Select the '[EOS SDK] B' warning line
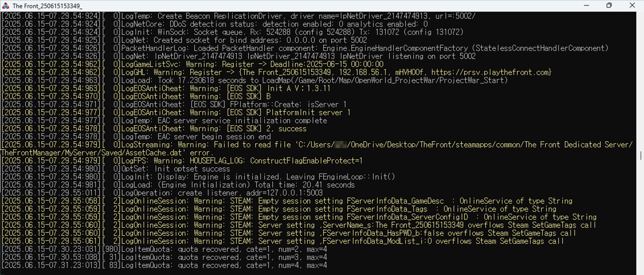The image size is (644, 275). 136,97
